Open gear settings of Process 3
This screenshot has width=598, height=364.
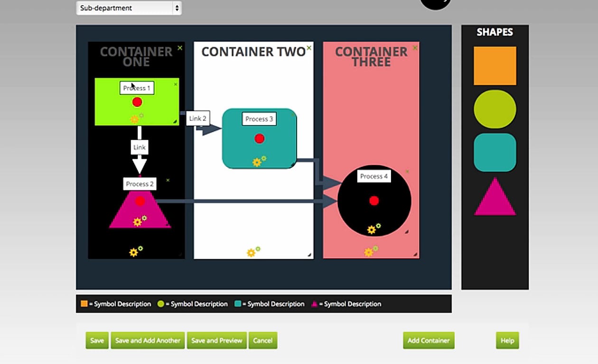pos(259,161)
